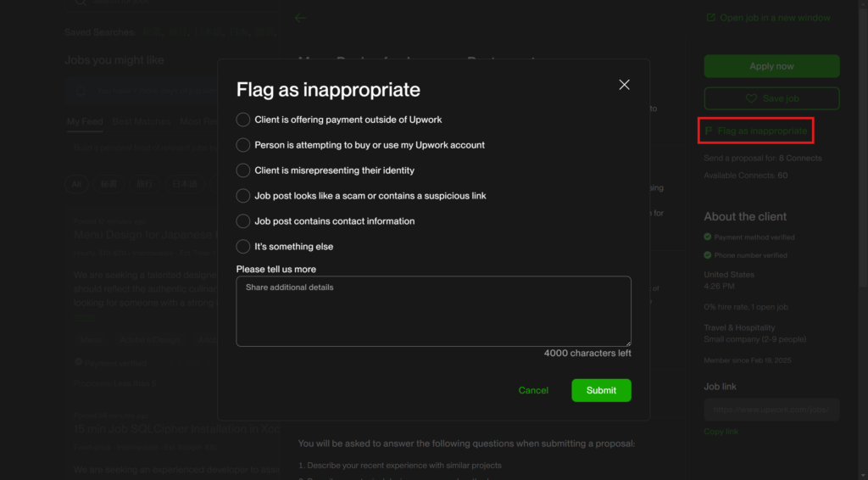Go back using the green arrow icon

click(x=300, y=19)
